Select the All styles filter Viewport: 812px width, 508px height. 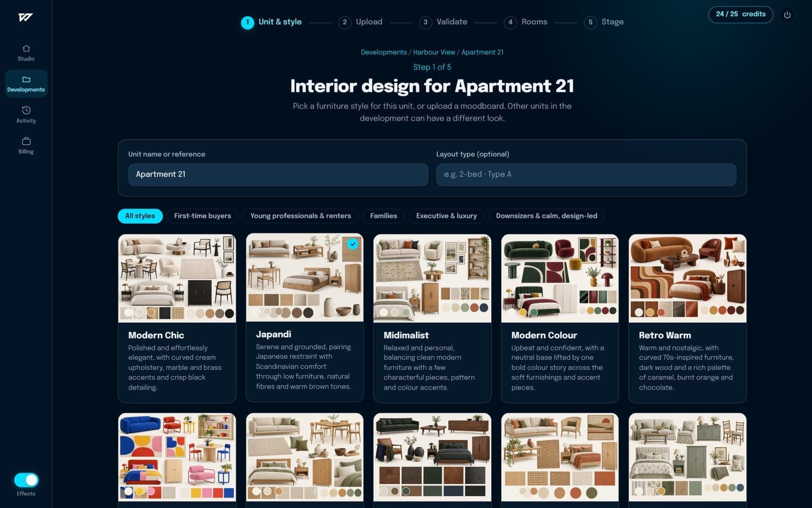[140, 216]
